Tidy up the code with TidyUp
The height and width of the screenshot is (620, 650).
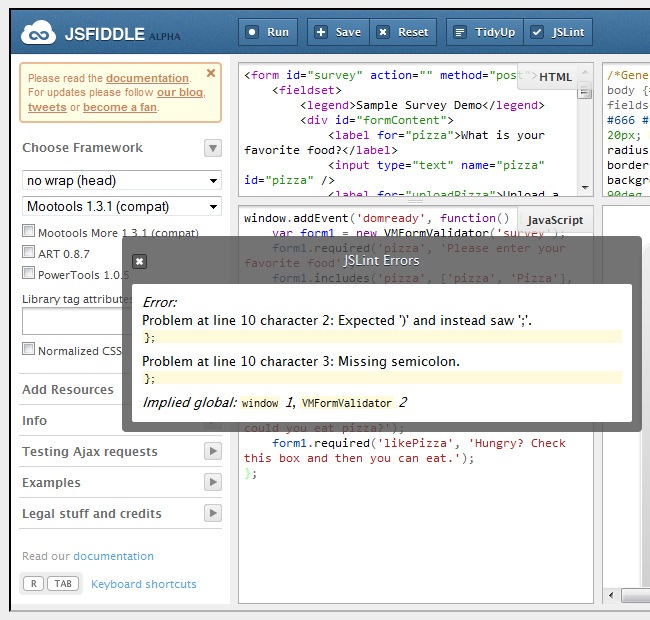[484, 32]
